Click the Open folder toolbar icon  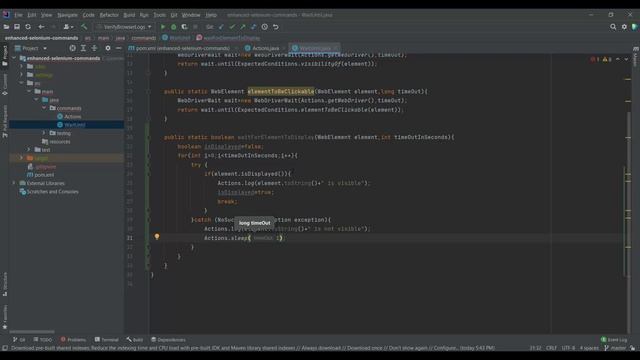(x=6, y=27)
